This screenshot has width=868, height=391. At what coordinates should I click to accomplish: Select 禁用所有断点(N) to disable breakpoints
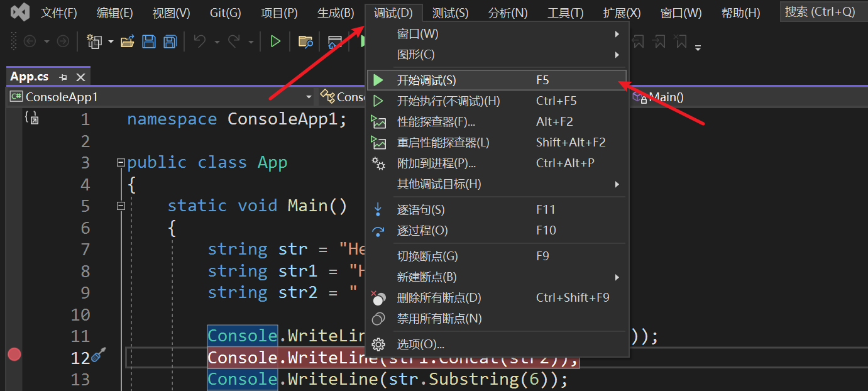point(439,319)
